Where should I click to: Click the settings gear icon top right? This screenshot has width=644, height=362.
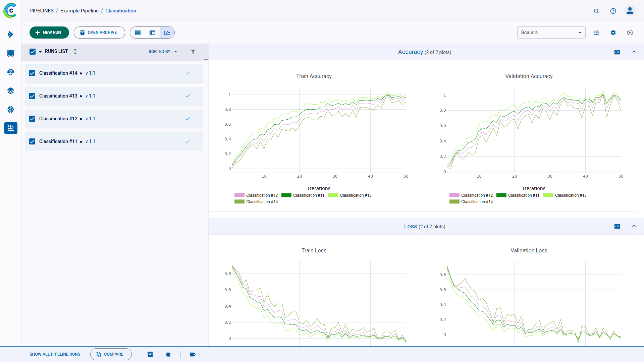613,32
